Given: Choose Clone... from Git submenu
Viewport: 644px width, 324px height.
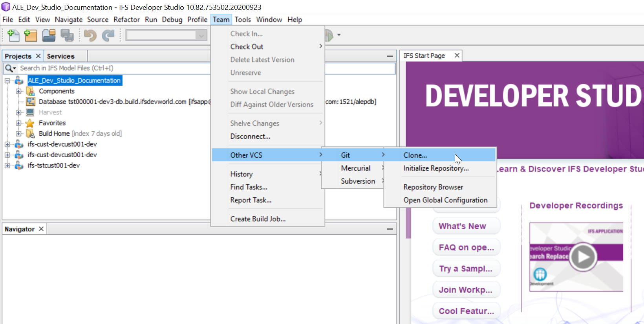Looking at the screenshot, I should pyautogui.click(x=440, y=155).
